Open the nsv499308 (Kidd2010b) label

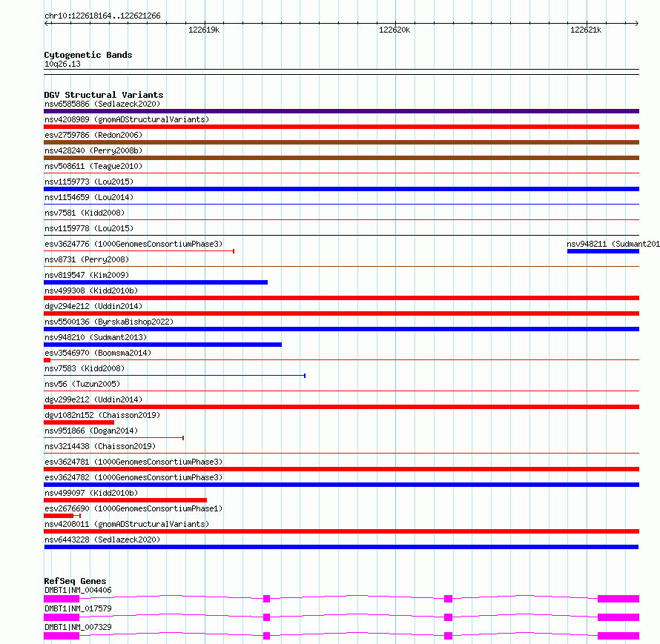click(x=91, y=291)
